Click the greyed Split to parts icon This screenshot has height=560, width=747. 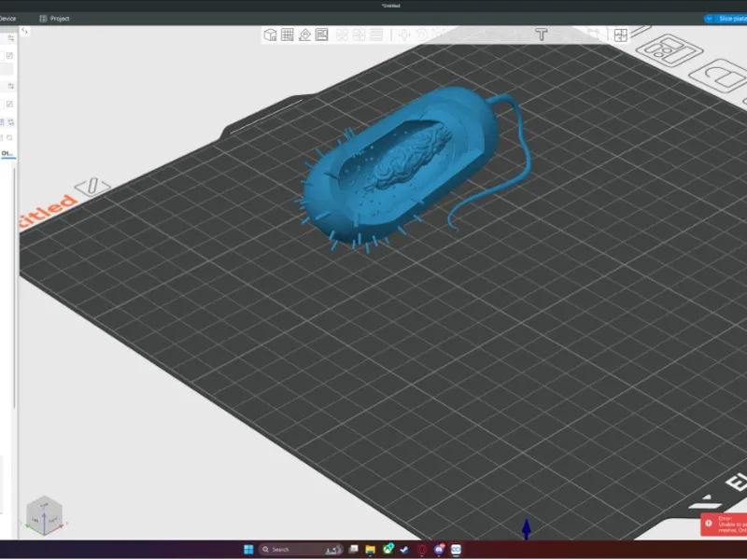[x=359, y=35]
